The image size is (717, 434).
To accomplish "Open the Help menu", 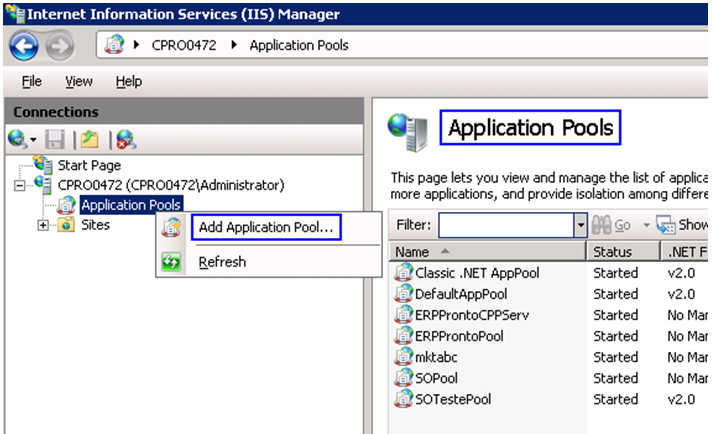I will coord(128,81).
